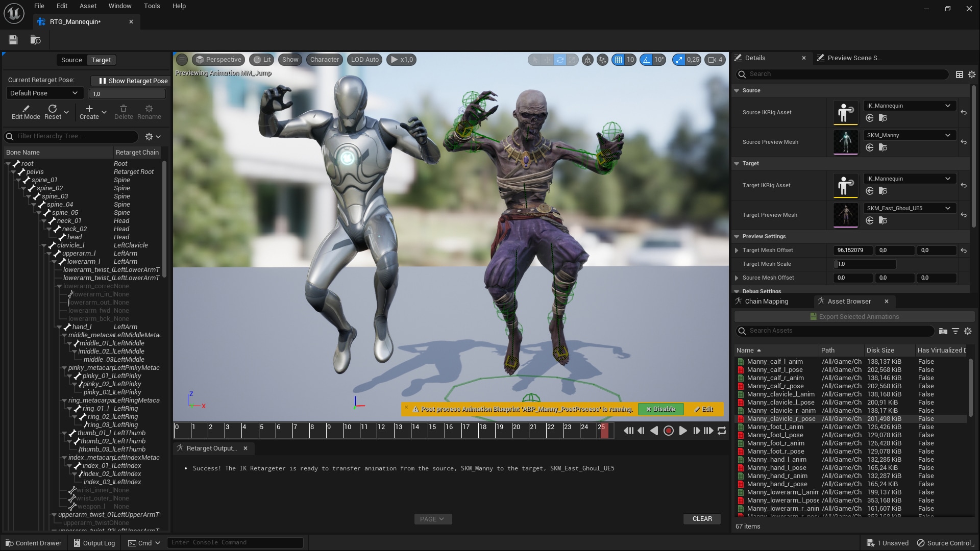Image resolution: width=980 pixels, height=551 pixels.
Task: Open the Target Preview Mesh dropdown
Action: point(909,208)
